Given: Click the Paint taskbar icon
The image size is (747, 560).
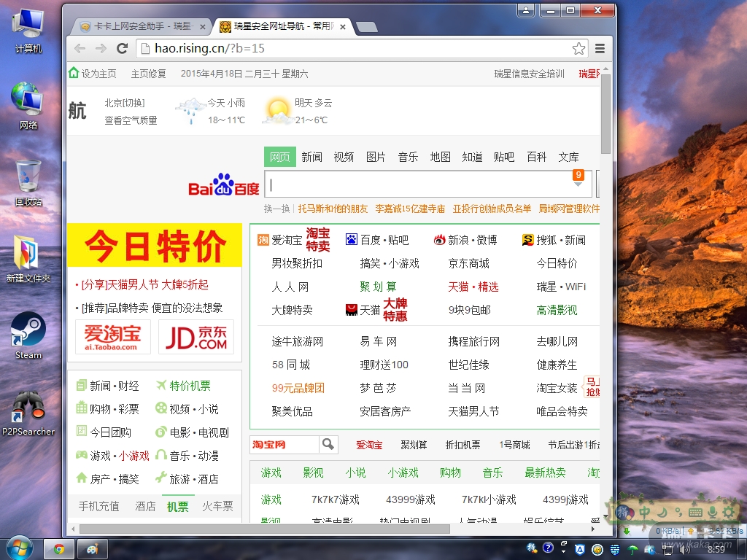Looking at the screenshot, I should tap(93, 549).
